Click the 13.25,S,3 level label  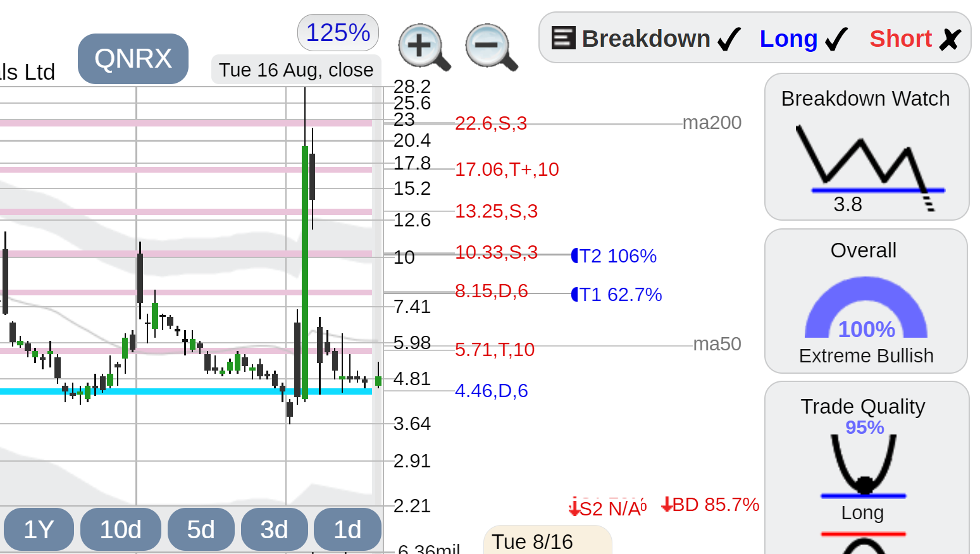pyautogui.click(x=496, y=211)
